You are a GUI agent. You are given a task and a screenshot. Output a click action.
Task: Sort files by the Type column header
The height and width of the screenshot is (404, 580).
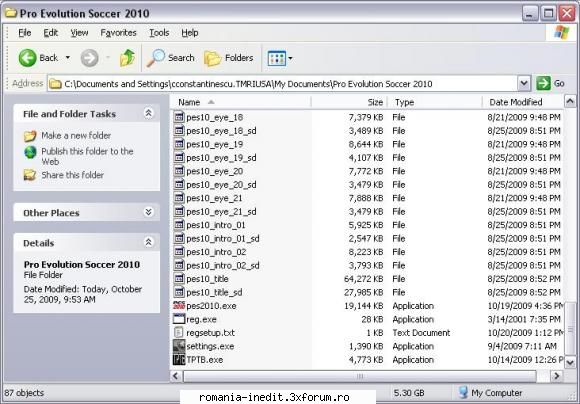tap(434, 102)
